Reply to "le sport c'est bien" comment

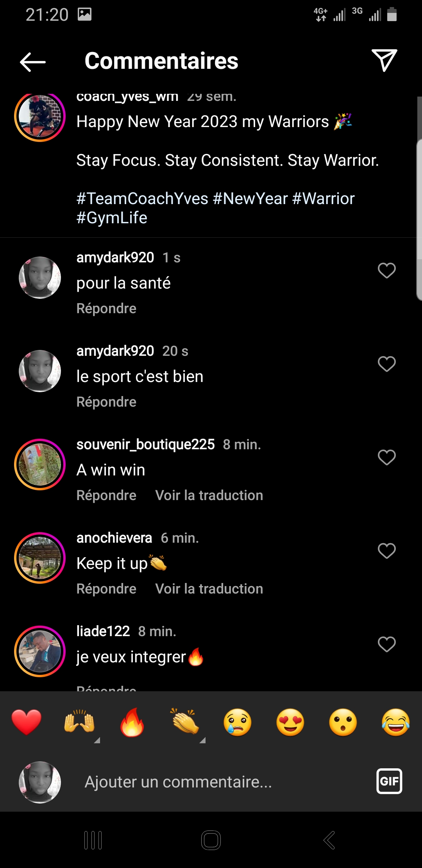106,402
